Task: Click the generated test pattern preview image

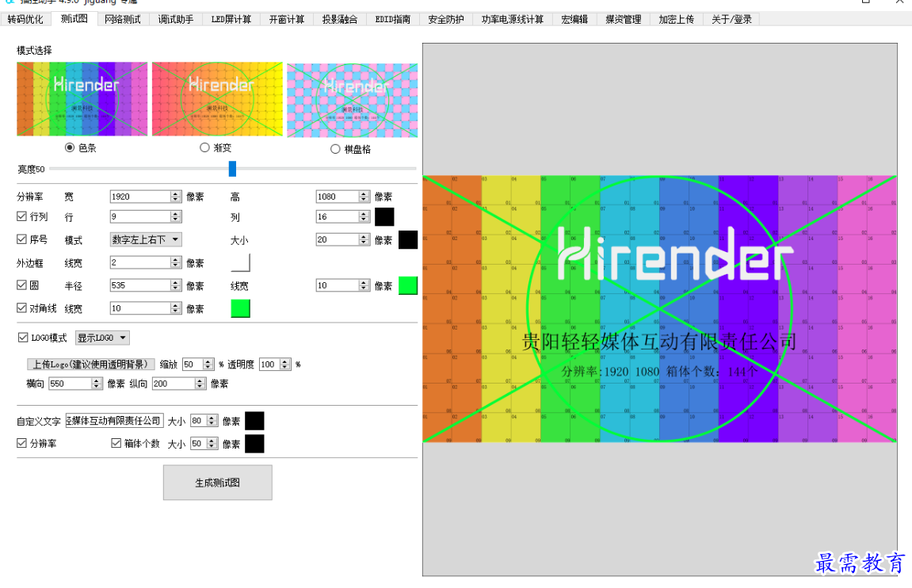Action: tap(659, 309)
